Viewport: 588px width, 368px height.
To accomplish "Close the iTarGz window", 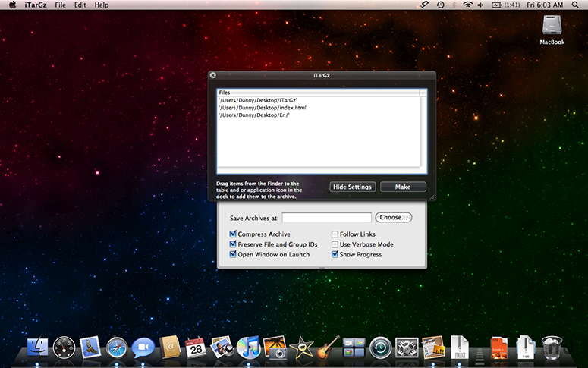I will pos(212,75).
